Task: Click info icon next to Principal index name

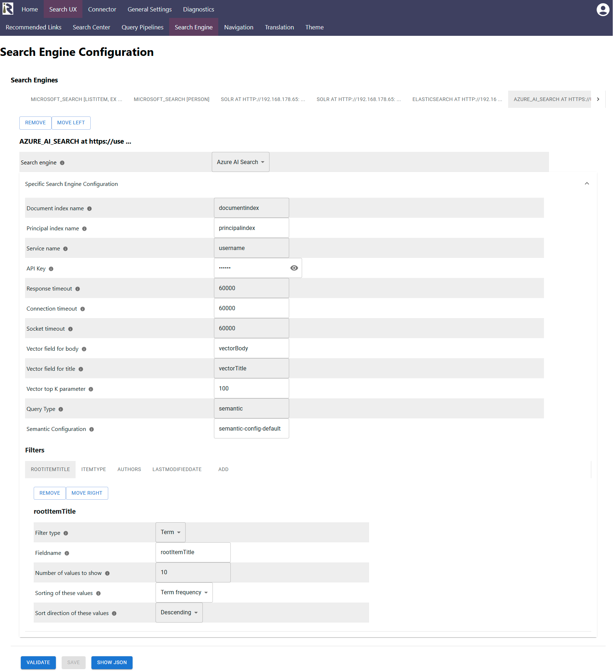Action: [85, 229]
